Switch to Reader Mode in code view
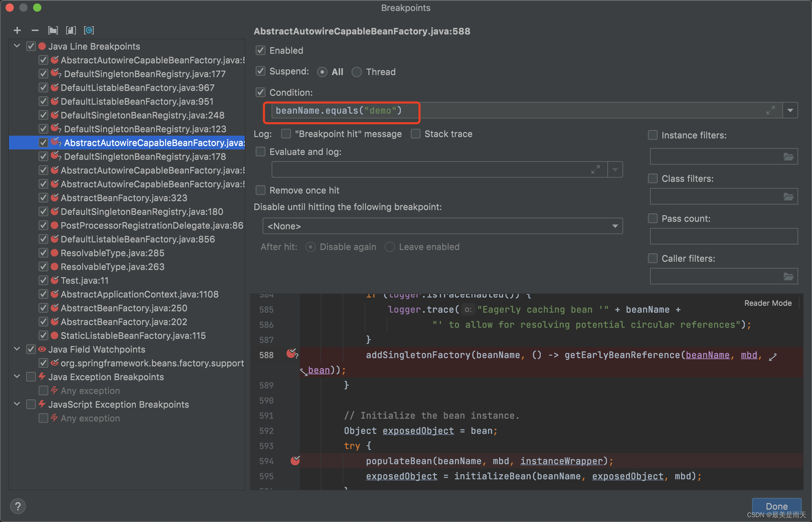This screenshot has width=812, height=522. 767,303
